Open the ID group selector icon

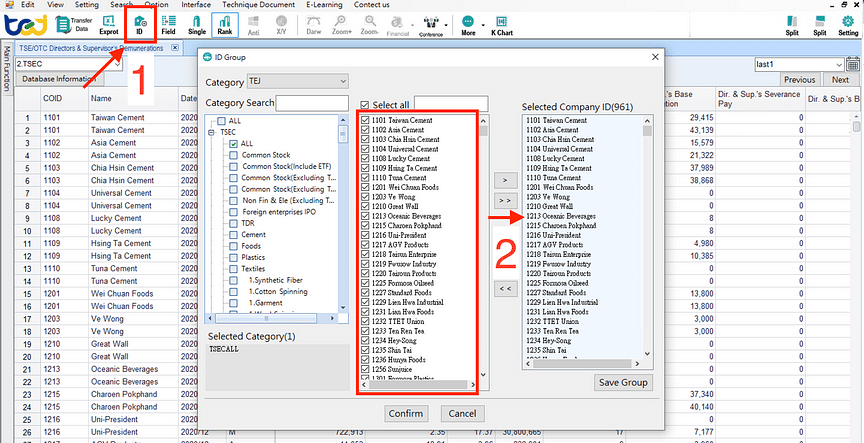point(140,25)
